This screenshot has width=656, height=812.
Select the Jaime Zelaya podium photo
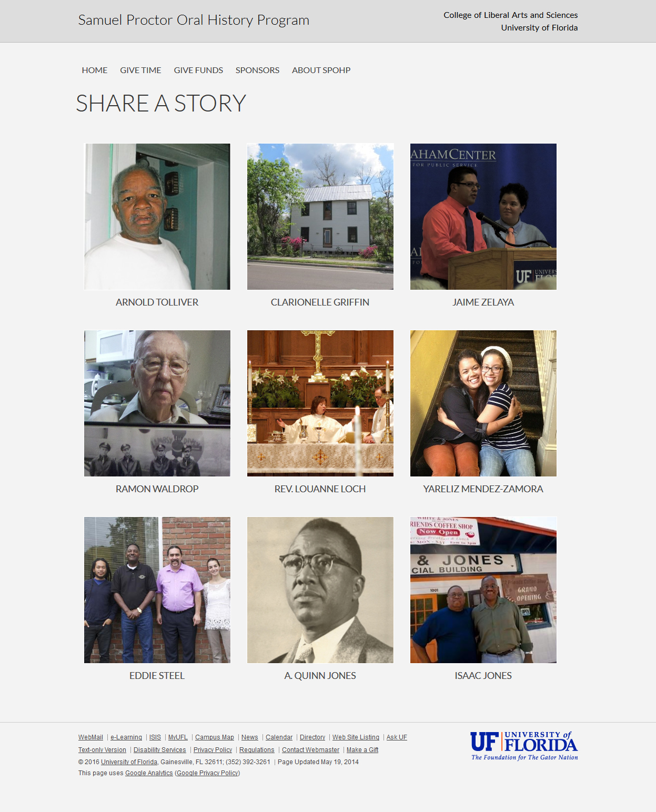(x=483, y=216)
